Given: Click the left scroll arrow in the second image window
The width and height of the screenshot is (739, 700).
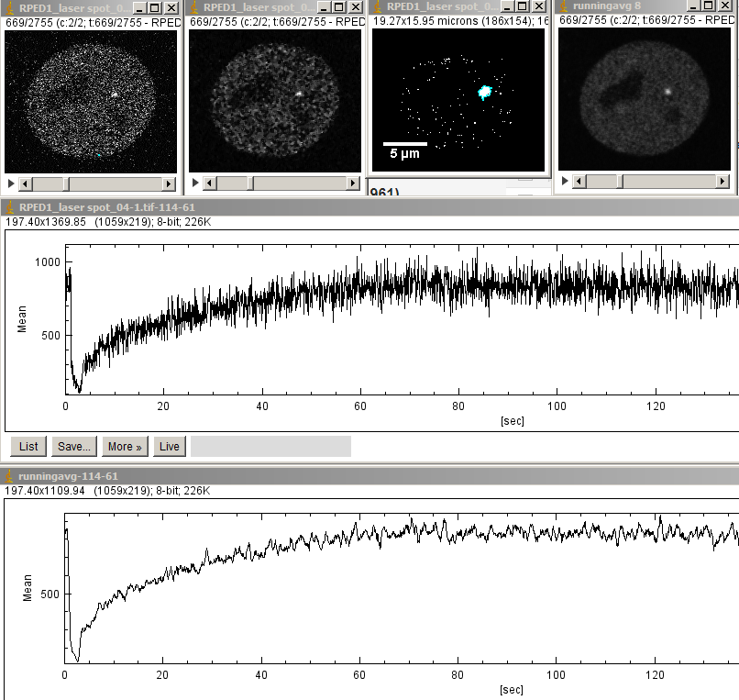Looking at the screenshot, I should point(210,183).
